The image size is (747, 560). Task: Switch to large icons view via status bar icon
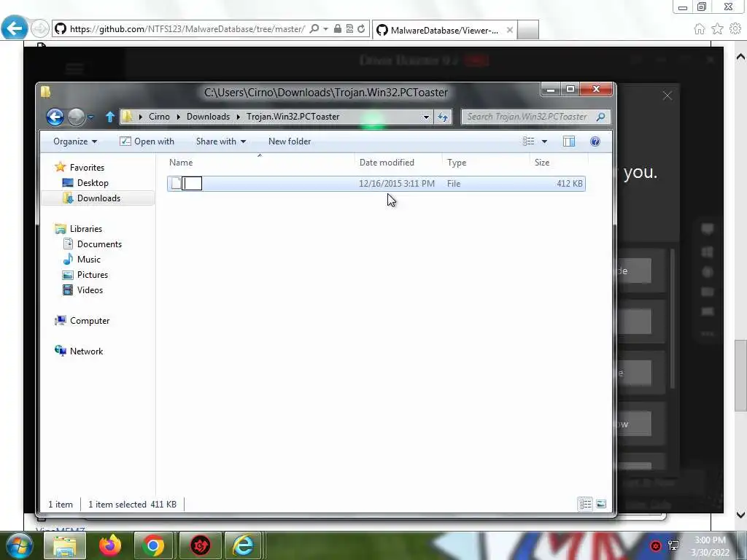click(x=601, y=504)
